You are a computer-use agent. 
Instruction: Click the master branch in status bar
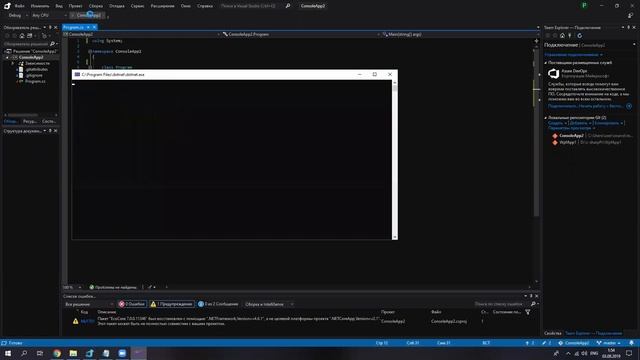point(608,343)
